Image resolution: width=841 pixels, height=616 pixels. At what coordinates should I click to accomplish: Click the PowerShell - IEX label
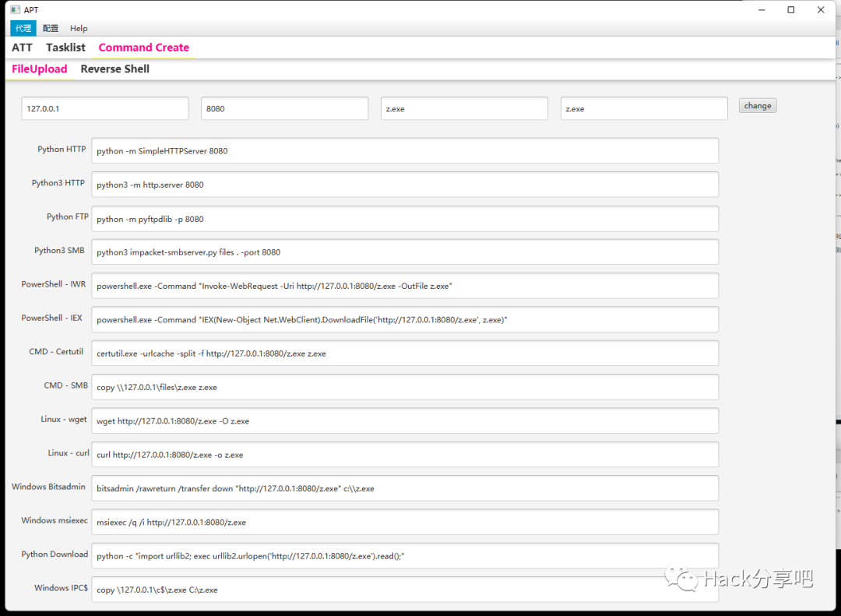52,319
